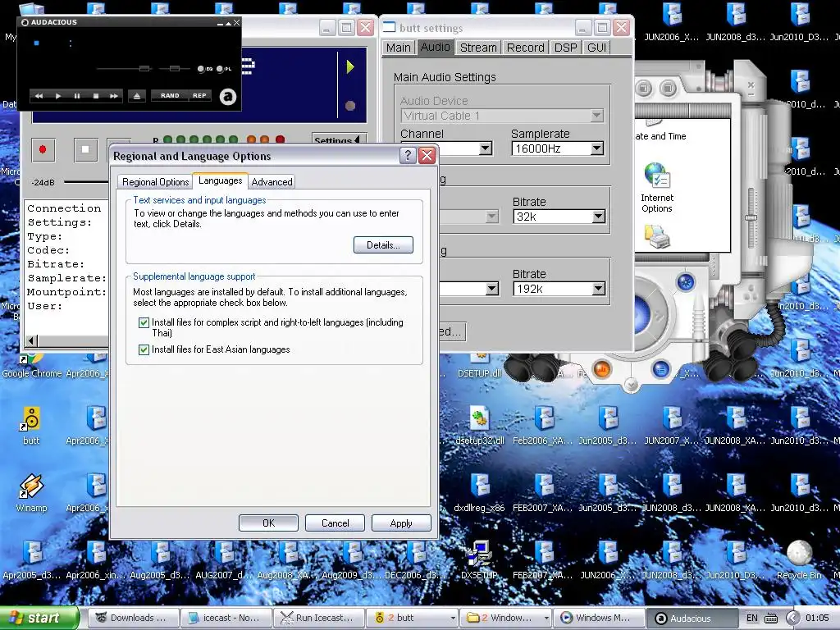This screenshot has height=630, width=840.
Task: Select the dsetup32.dll desktop file
Action: click(479, 426)
